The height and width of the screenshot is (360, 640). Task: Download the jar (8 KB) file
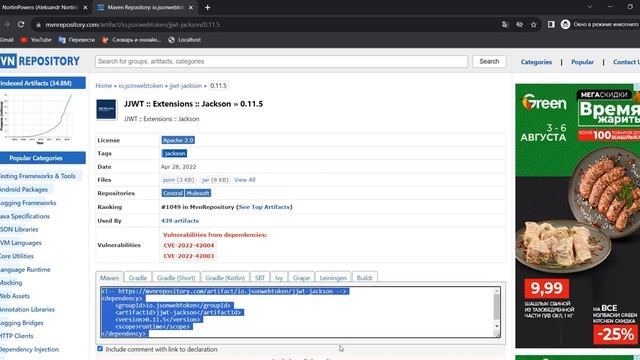point(215,180)
